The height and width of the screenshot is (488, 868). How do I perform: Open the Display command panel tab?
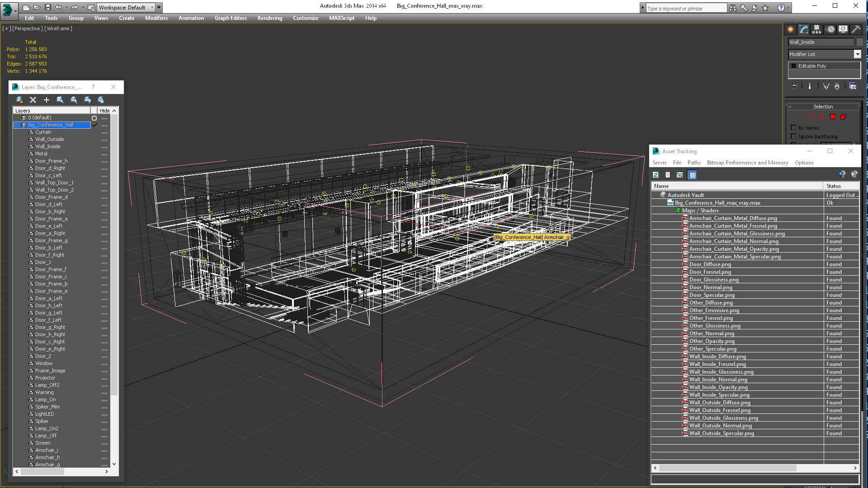(843, 29)
